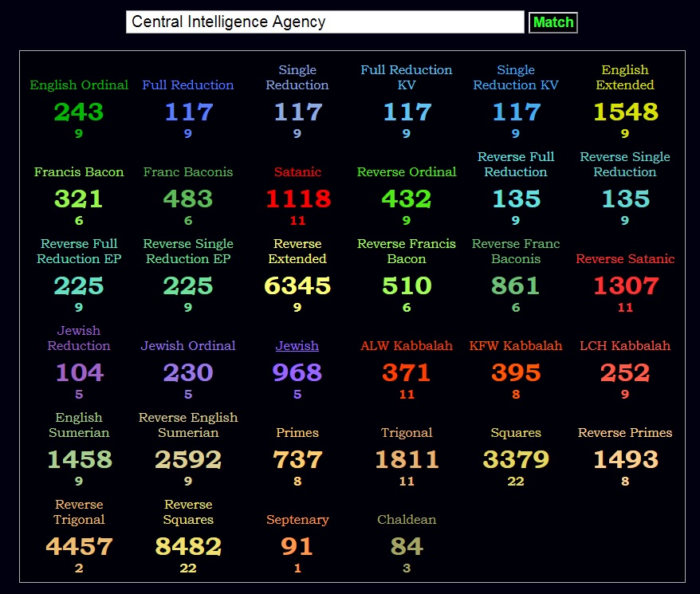This screenshot has height=594, width=700.
Task: Click the Jewish value 968
Action: pyautogui.click(x=297, y=372)
